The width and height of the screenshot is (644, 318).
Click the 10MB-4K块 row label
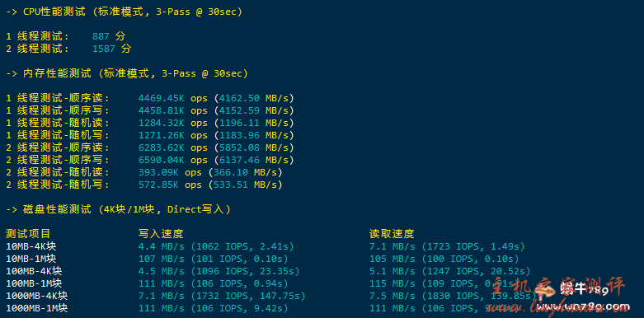click(x=31, y=246)
